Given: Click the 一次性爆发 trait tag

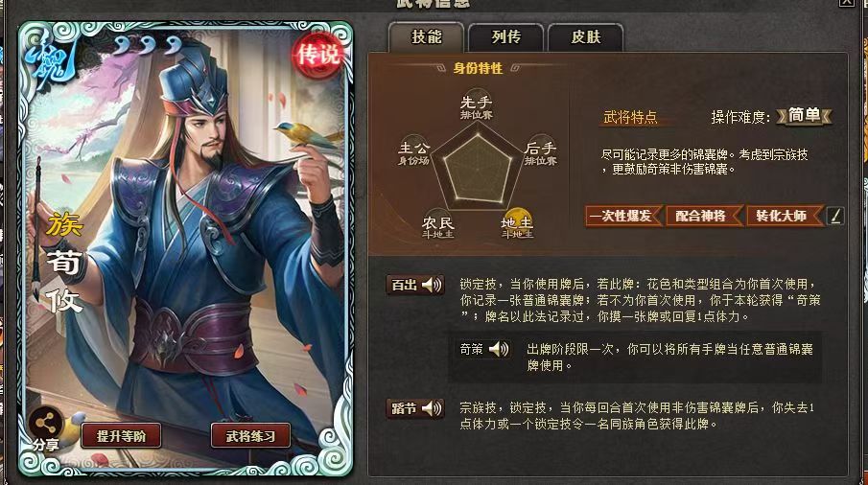Looking at the screenshot, I should [623, 216].
